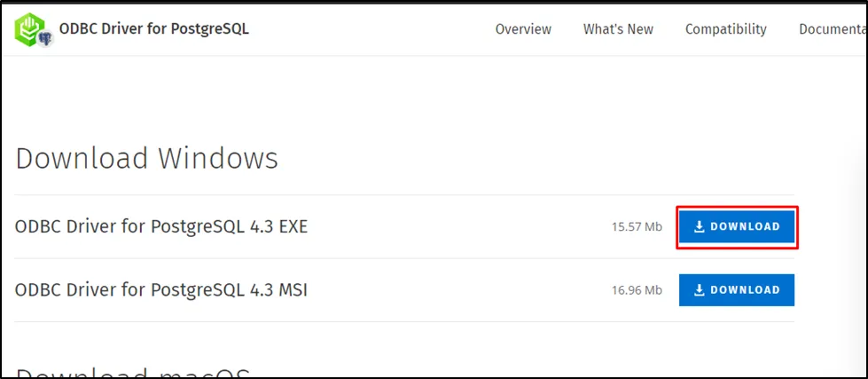868x379 pixels.
Task: Download the PostgreSQL 4.3 MSI installer
Action: [x=736, y=289]
